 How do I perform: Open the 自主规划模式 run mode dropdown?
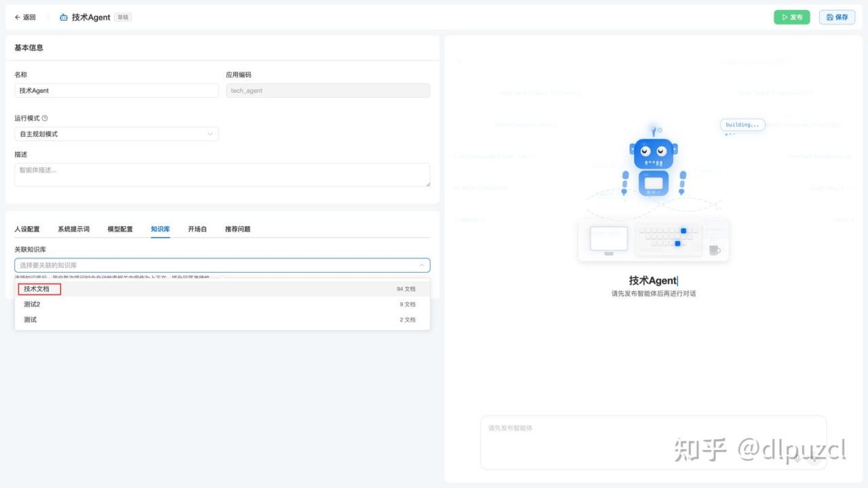pyautogui.click(x=116, y=134)
